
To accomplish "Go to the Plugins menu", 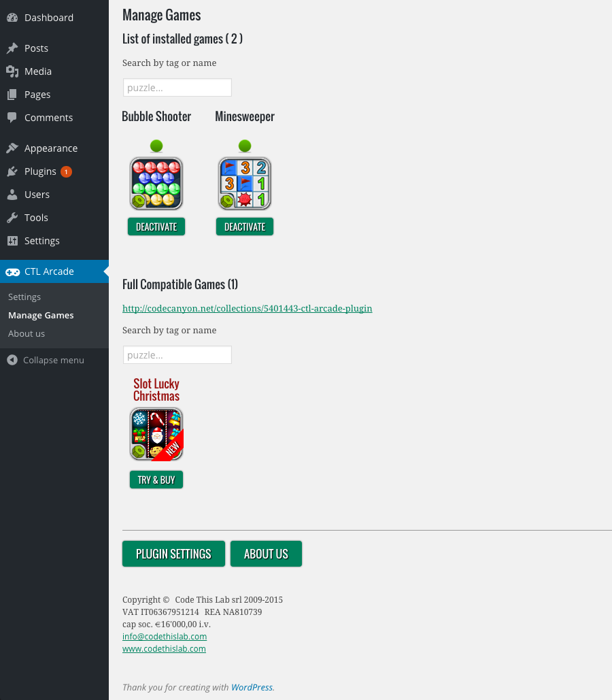I will click(x=54, y=171).
